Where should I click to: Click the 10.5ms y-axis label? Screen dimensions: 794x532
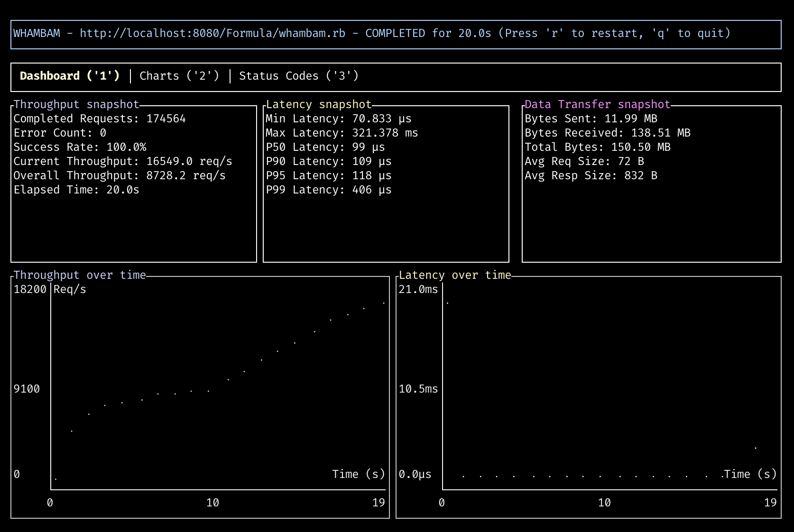click(x=418, y=389)
